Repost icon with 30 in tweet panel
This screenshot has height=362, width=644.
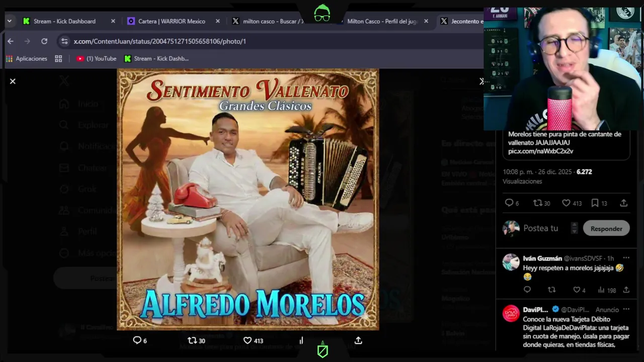(x=537, y=203)
